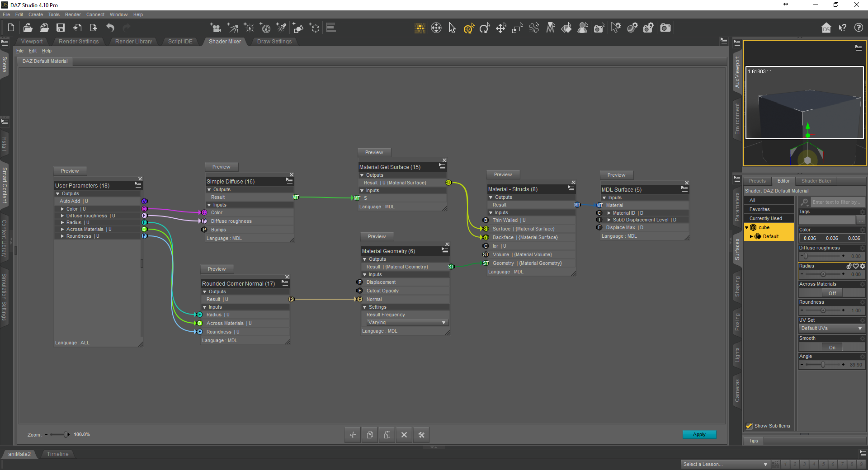Click the surface filter text field

tap(838, 202)
